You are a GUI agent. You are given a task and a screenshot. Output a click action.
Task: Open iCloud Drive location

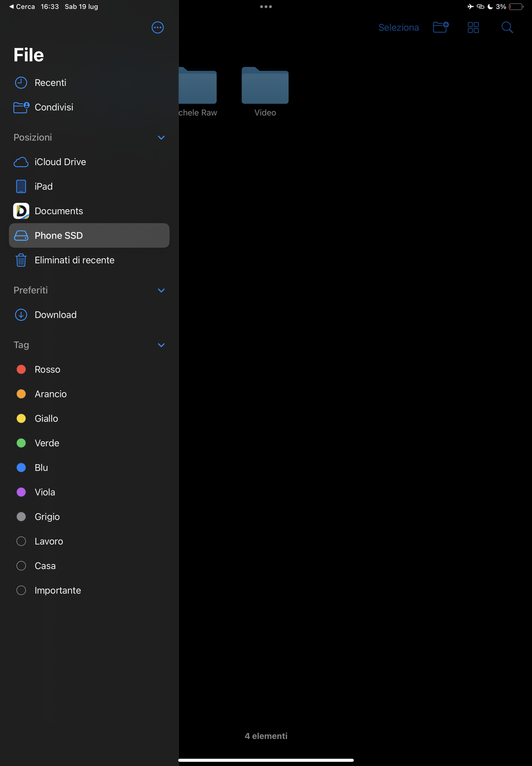coord(89,162)
